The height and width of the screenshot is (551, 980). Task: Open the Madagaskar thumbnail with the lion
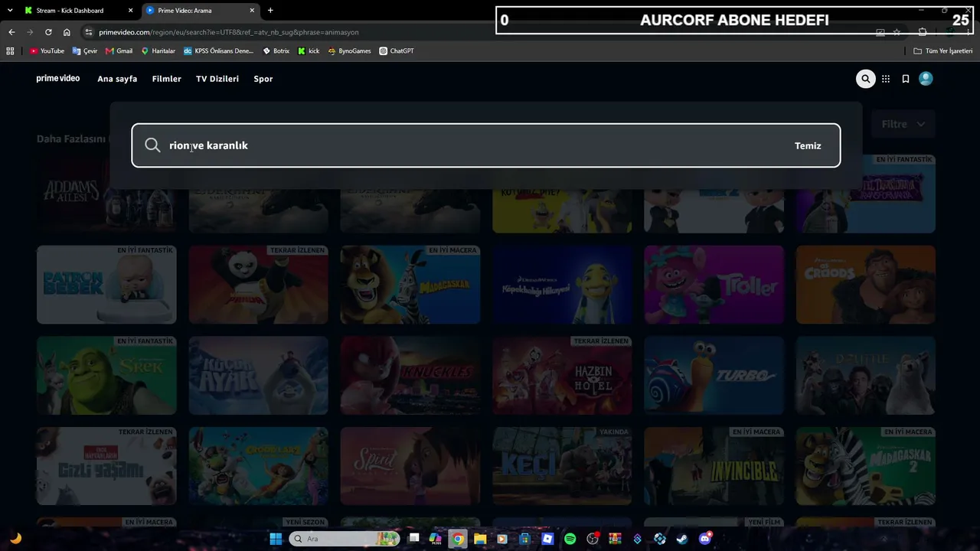(410, 285)
